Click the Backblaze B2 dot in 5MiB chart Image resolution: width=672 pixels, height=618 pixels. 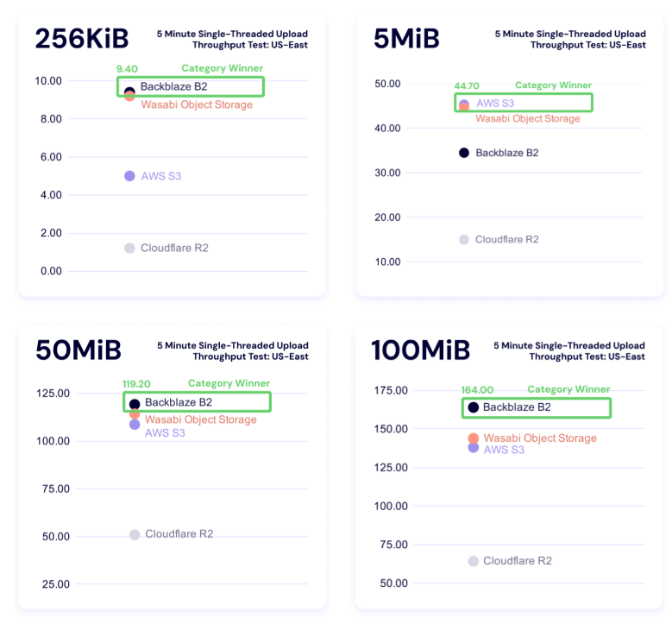(x=464, y=153)
